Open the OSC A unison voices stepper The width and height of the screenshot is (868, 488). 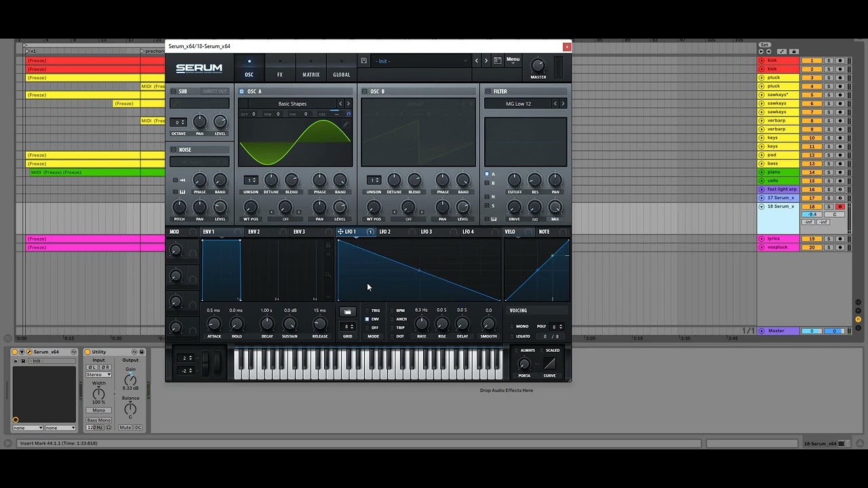point(251,180)
